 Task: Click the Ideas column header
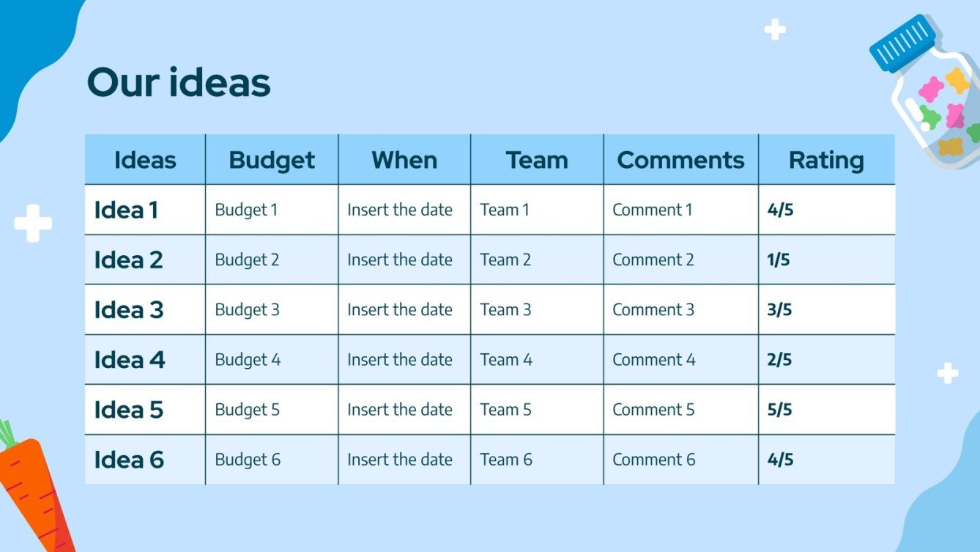tap(145, 160)
